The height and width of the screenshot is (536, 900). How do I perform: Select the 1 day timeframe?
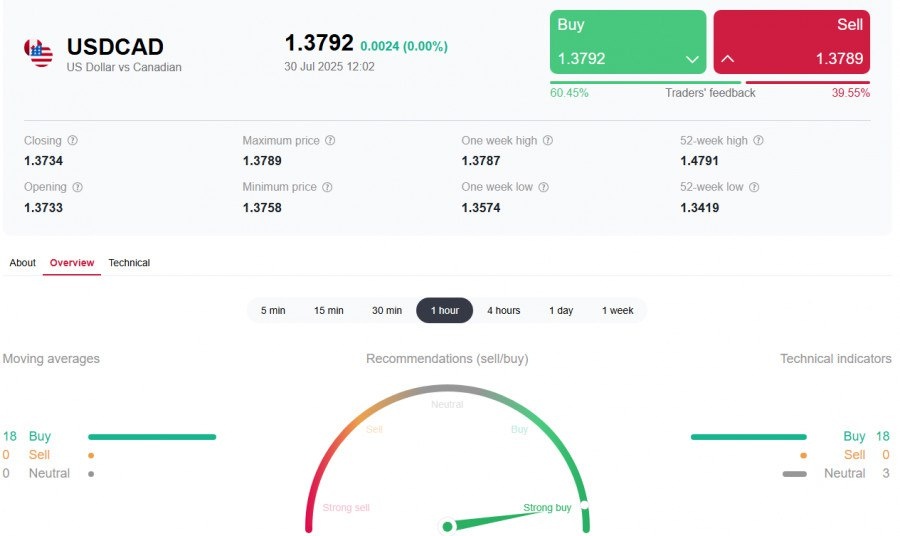pyautogui.click(x=561, y=310)
